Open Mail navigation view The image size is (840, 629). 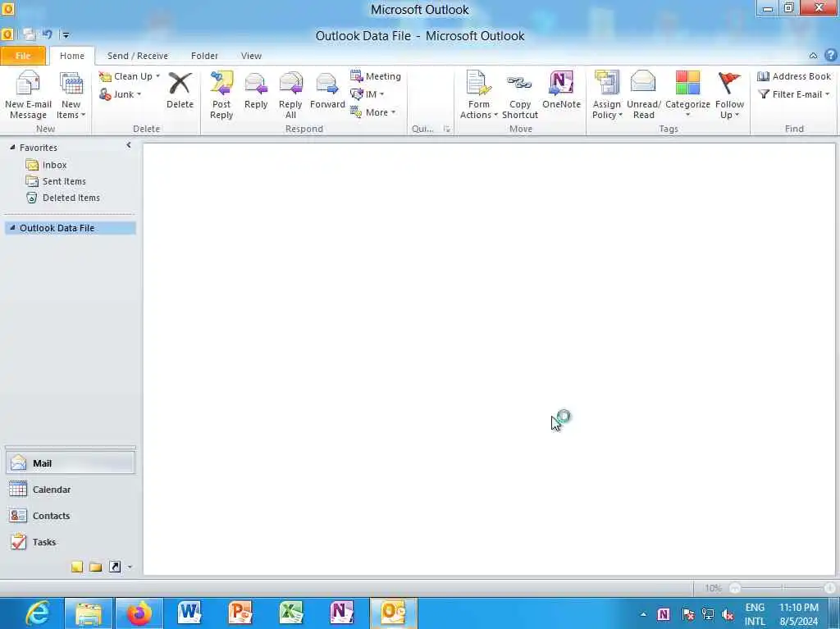tap(71, 463)
